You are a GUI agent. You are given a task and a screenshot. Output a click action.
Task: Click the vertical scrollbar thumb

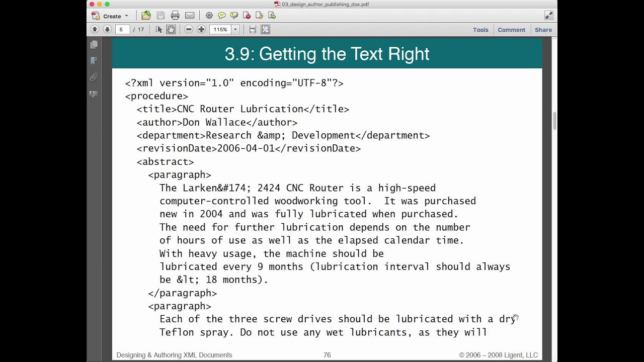click(x=555, y=121)
